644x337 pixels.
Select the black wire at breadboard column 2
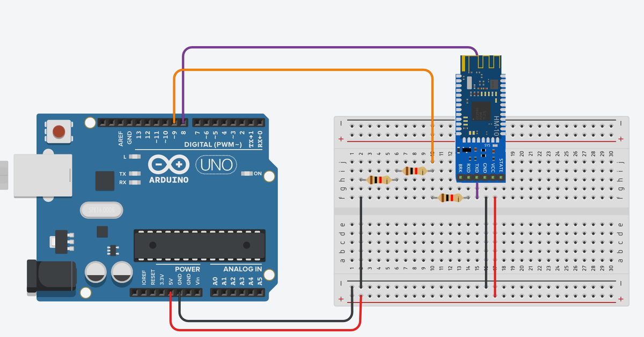click(362, 243)
